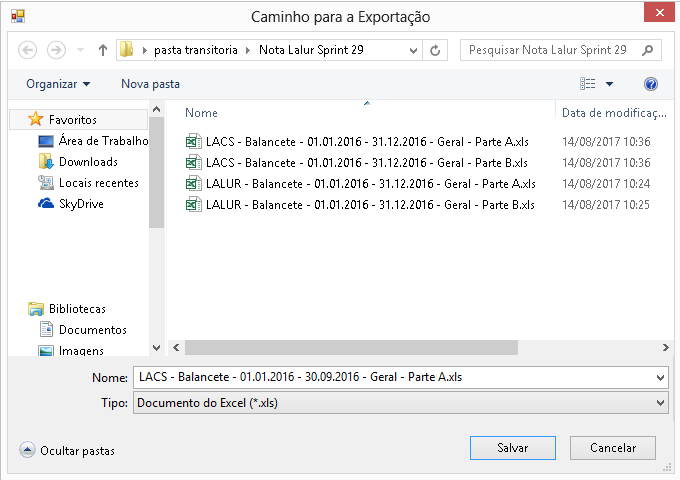The width and height of the screenshot is (680, 480).
Task: Click the Nome filename input field
Action: pos(390,378)
